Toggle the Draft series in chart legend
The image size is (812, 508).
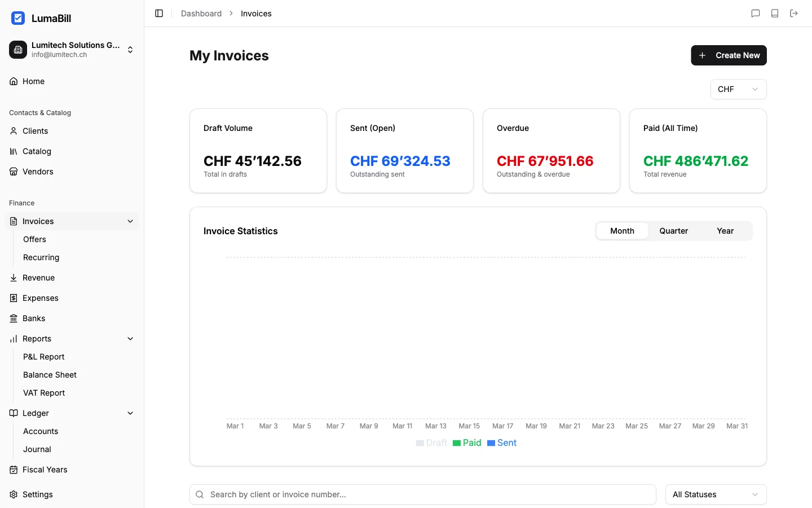(x=431, y=443)
